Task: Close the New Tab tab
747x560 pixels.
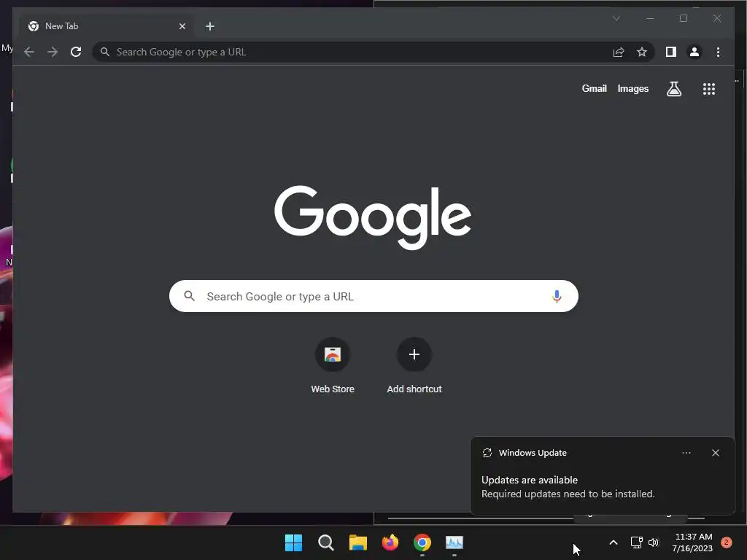Action: (x=182, y=26)
